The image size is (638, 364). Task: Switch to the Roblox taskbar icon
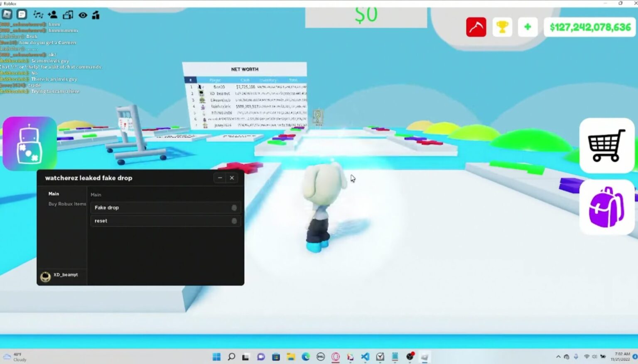pos(425,357)
